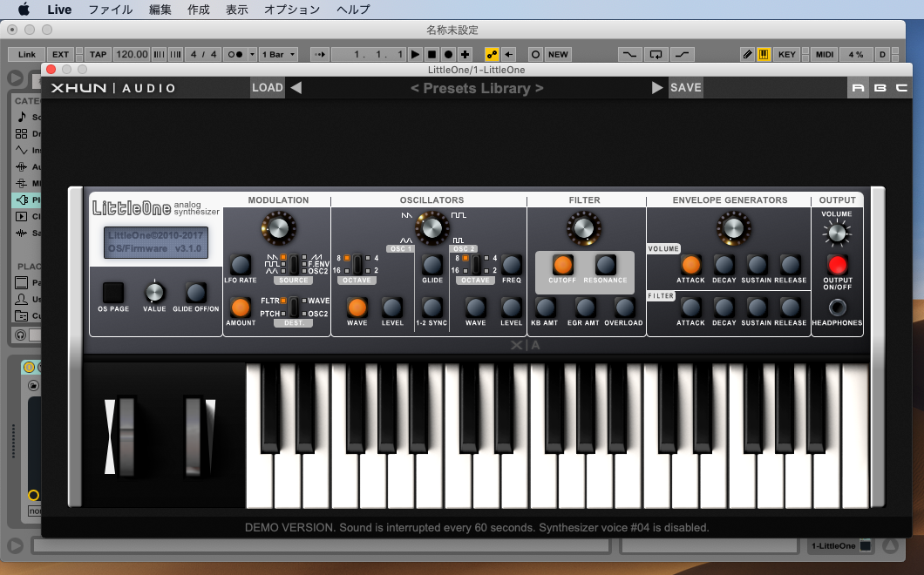Image resolution: width=924 pixels, height=575 pixels.
Task: Click the HEADPHONES jack
Action: point(837,308)
